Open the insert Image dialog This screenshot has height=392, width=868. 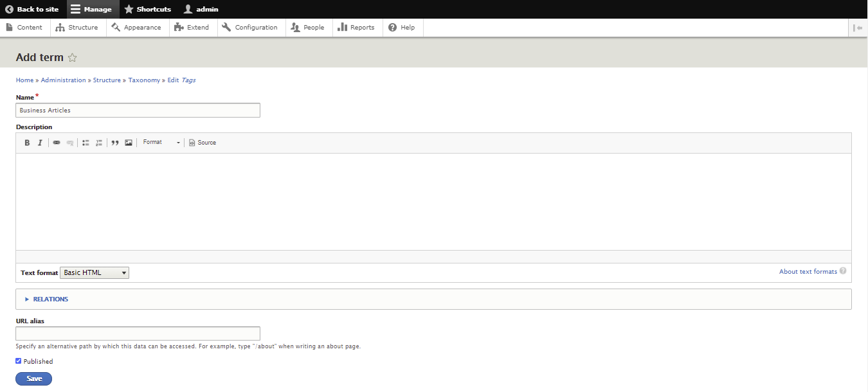(129, 143)
